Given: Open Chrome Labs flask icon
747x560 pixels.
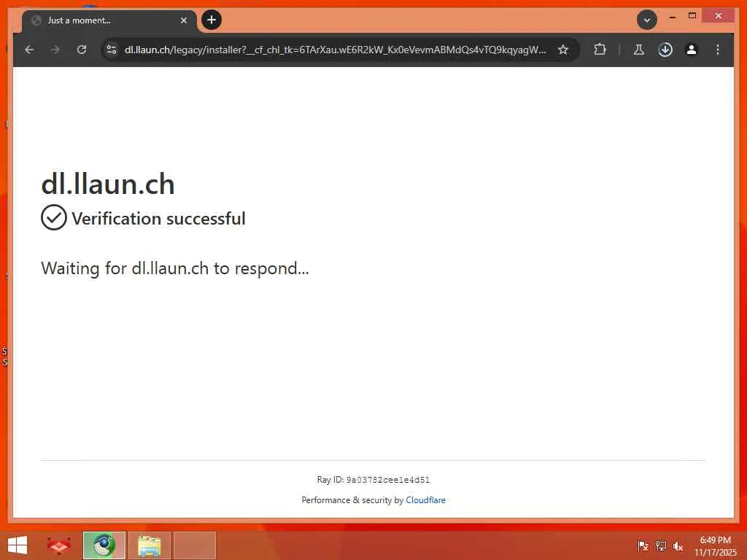Looking at the screenshot, I should 639,50.
